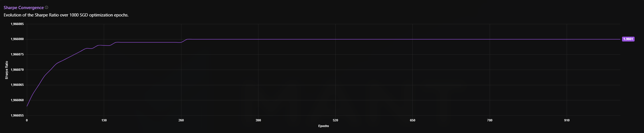Click the 1,966085 y-axis label
The height and width of the screenshot is (133, 644).
tap(17, 24)
